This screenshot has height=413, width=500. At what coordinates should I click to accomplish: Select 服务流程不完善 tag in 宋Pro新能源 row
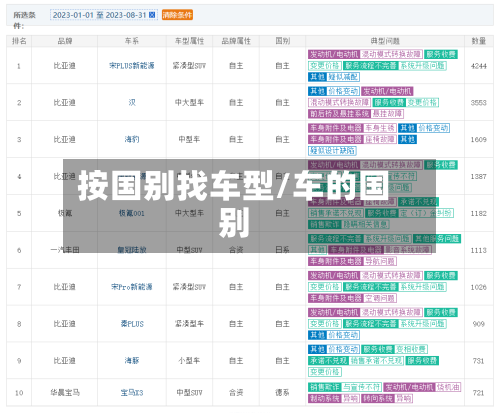pyautogui.click(x=371, y=287)
